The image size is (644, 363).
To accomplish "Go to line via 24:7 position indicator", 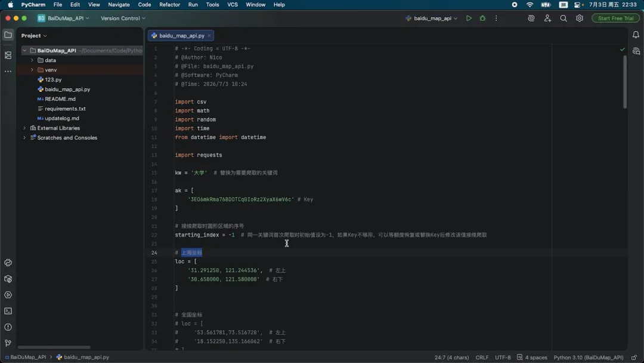I will [x=451, y=358].
